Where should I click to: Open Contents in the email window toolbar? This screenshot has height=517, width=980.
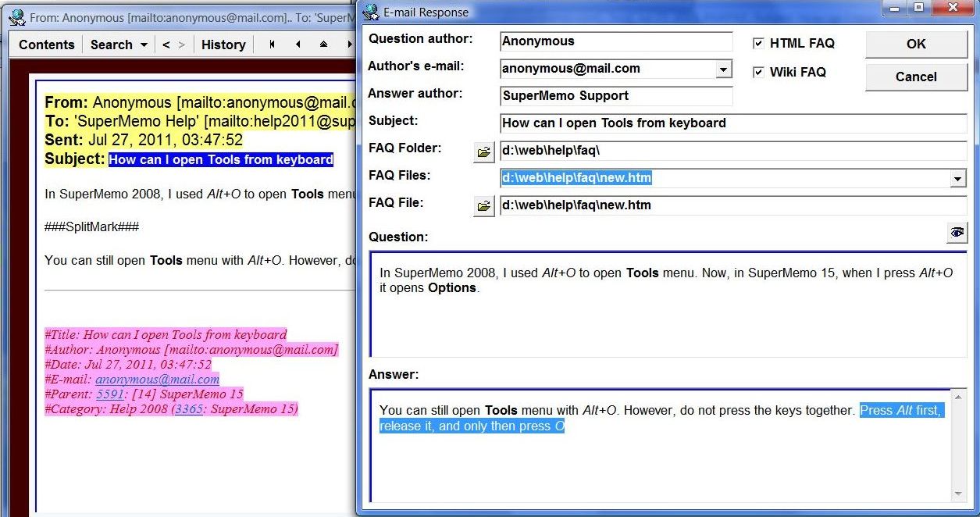click(x=47, y=45)
